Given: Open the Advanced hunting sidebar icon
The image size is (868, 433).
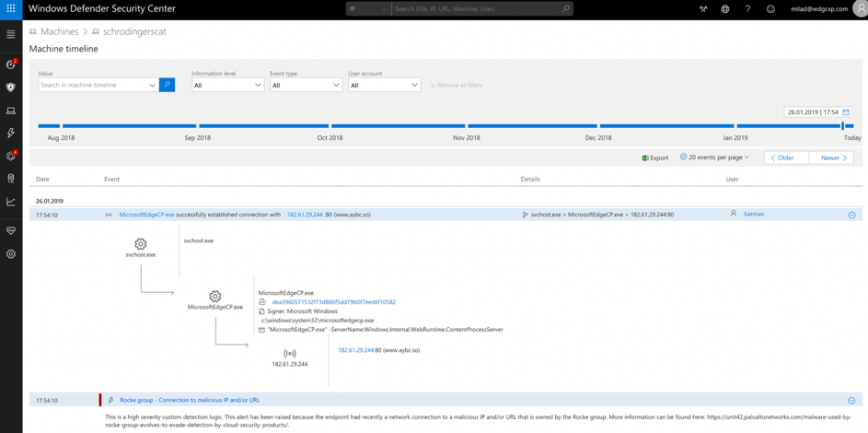Looking at the screenshot, I should 10,179.
